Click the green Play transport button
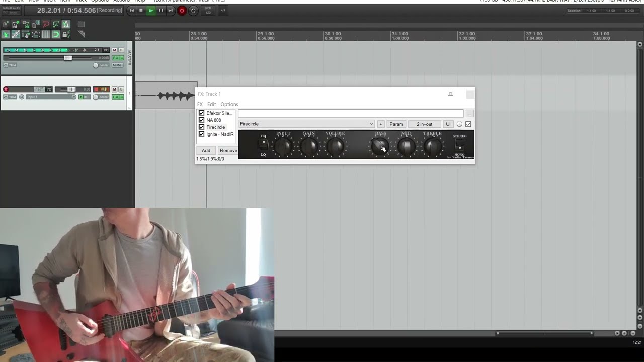644x362 pixels. (151, 10)
